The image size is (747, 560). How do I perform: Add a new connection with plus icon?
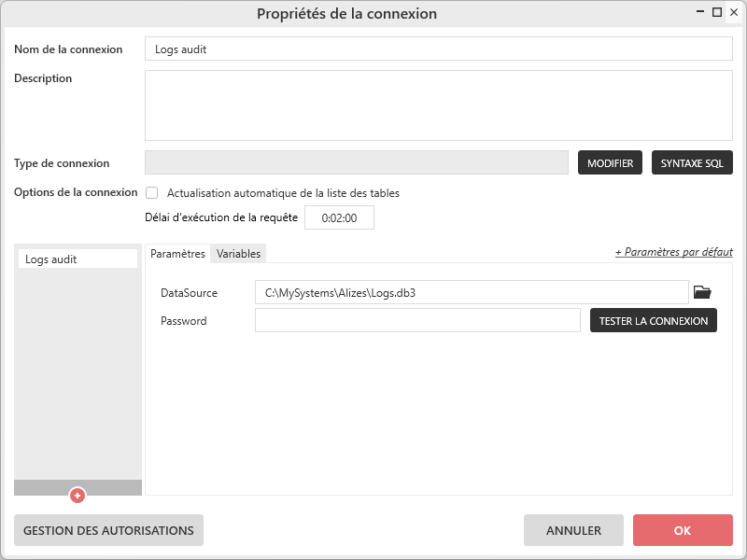tap(78, 496)
